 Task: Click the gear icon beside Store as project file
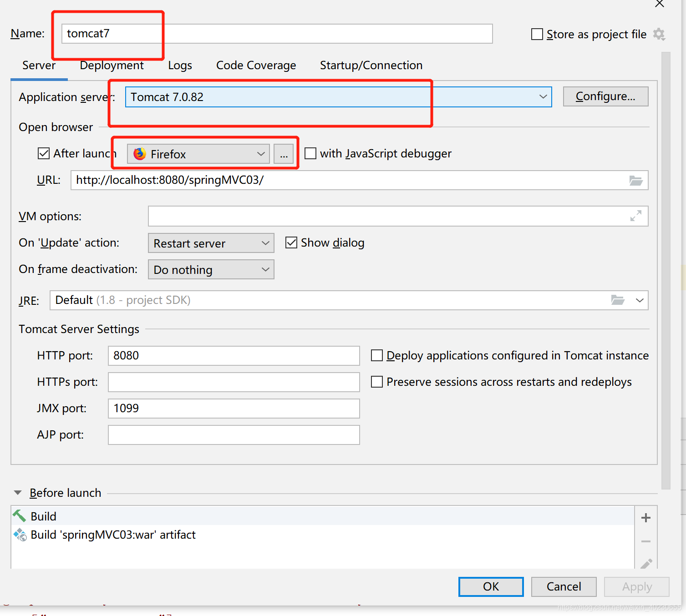(659, 34)
